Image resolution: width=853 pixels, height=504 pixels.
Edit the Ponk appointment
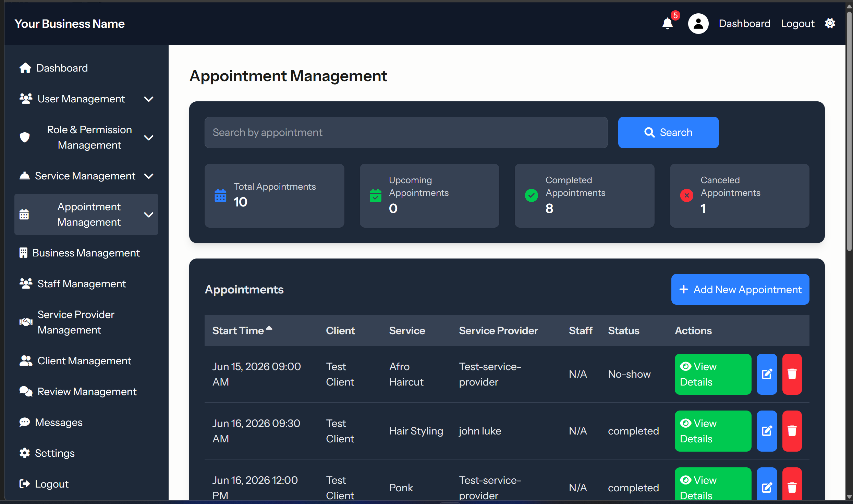click(767, 484)
